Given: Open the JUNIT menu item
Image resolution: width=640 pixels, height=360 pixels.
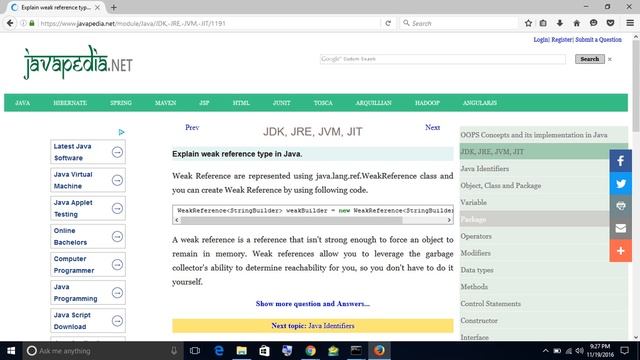Looking at the screenshot, I should [x=282, y=103].
